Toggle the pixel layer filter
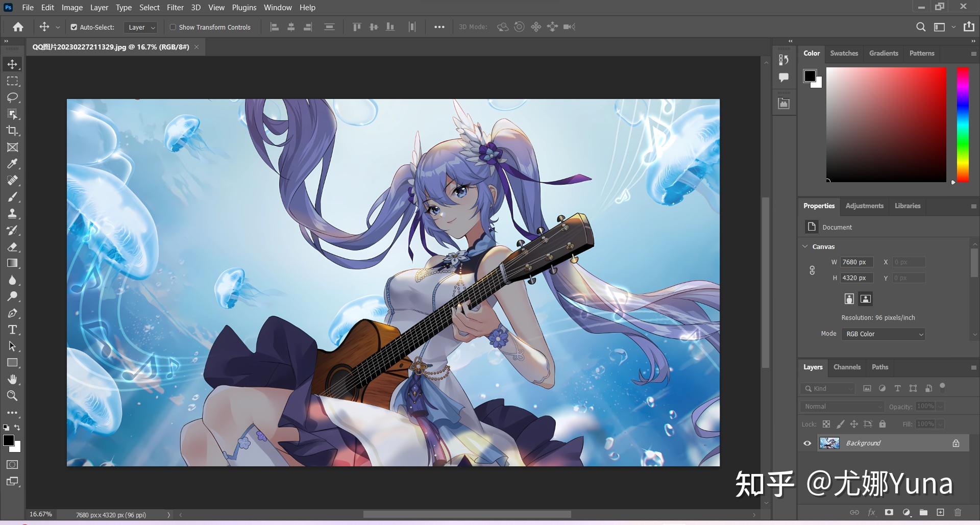 [x=867, y=389]
